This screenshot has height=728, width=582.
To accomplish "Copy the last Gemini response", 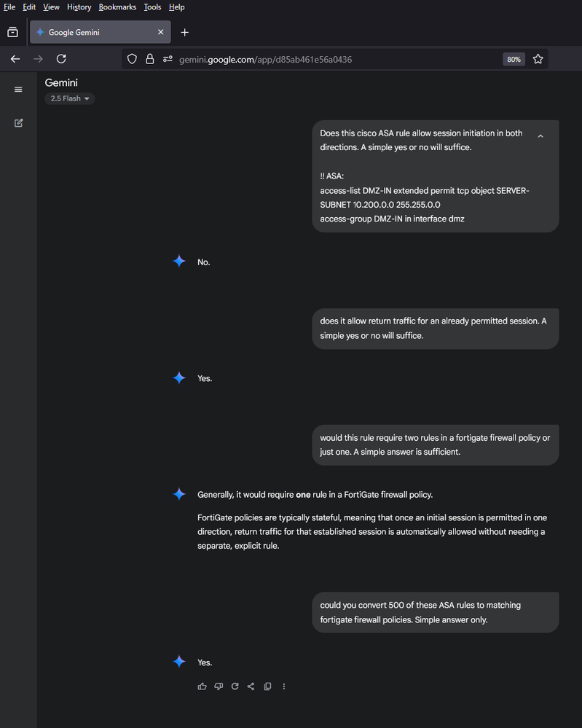I will click(267, 686).
